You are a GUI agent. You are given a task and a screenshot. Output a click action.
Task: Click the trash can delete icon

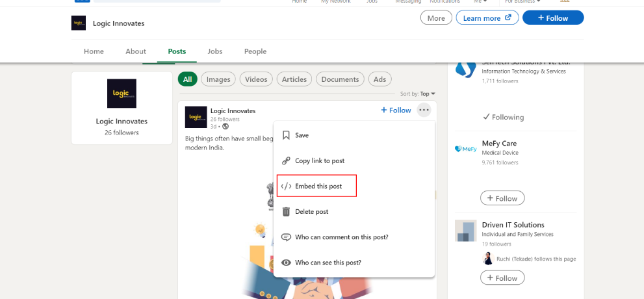pyautogui.click(x=287, y=212)
